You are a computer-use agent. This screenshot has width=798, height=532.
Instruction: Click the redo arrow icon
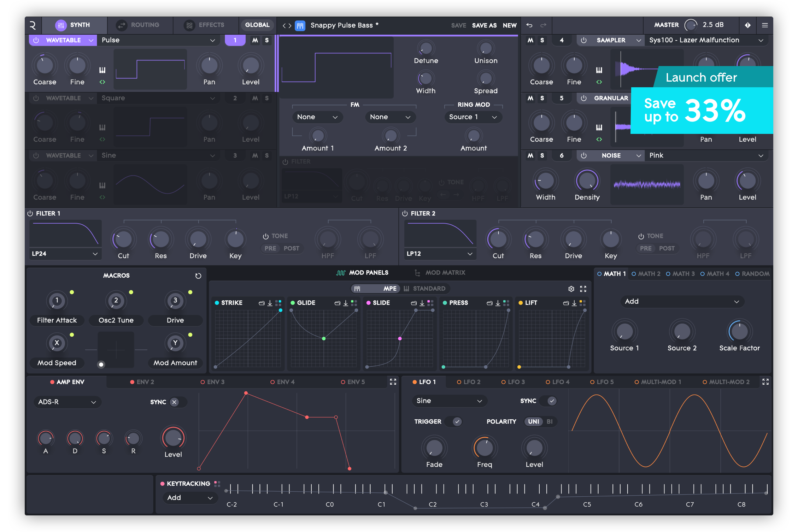coord(543,25)
